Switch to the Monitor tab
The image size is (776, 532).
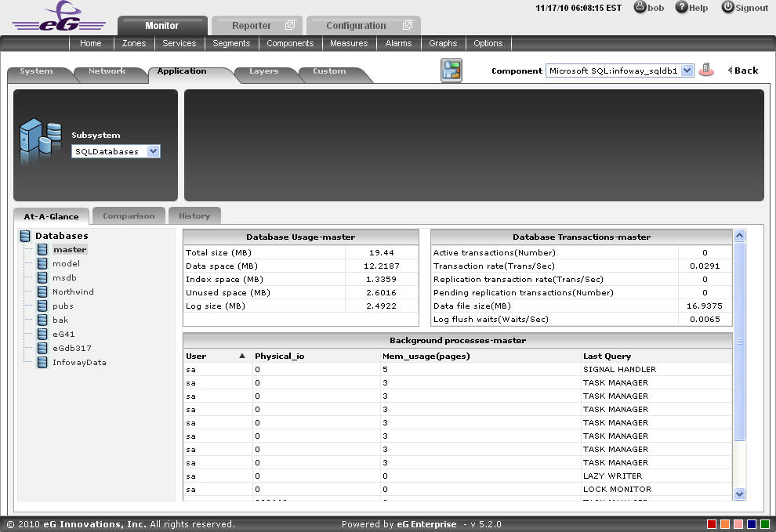point(162,26)
